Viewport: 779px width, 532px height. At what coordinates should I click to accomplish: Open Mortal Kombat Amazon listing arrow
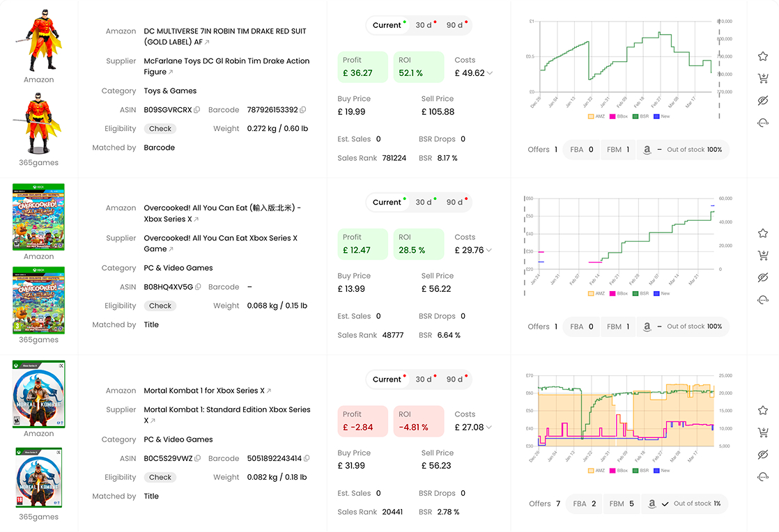pos(269,391)
